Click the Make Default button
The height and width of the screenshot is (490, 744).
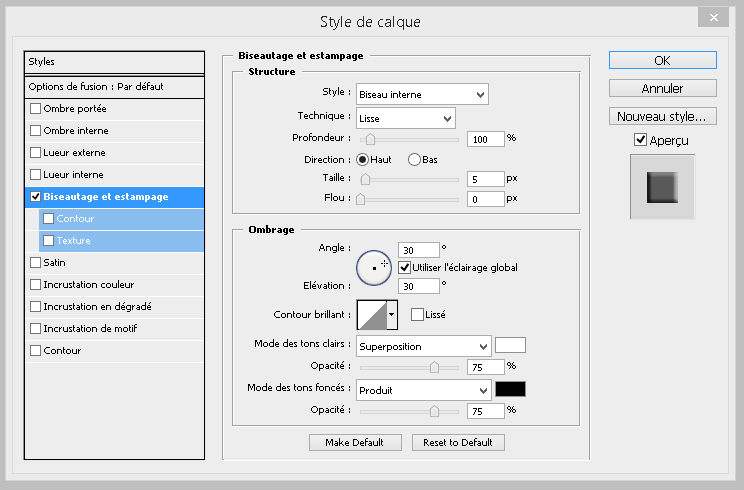(x=355, y=443)
